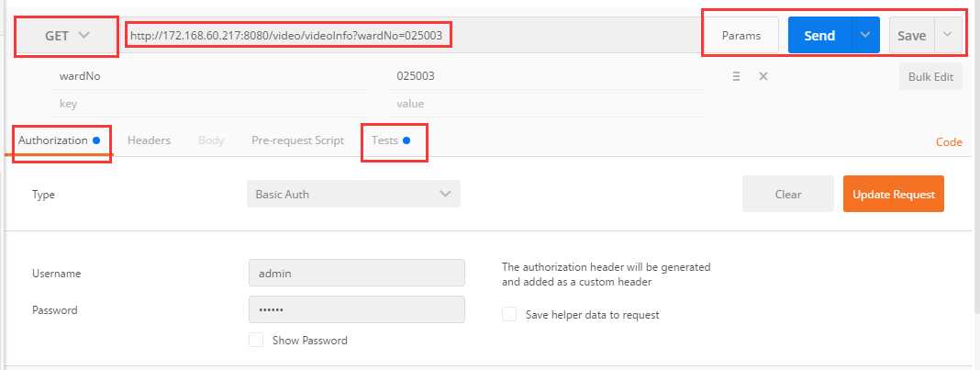Click the Bulk Edit button
This screenshot has width=980, height=370.
(930, 77)
